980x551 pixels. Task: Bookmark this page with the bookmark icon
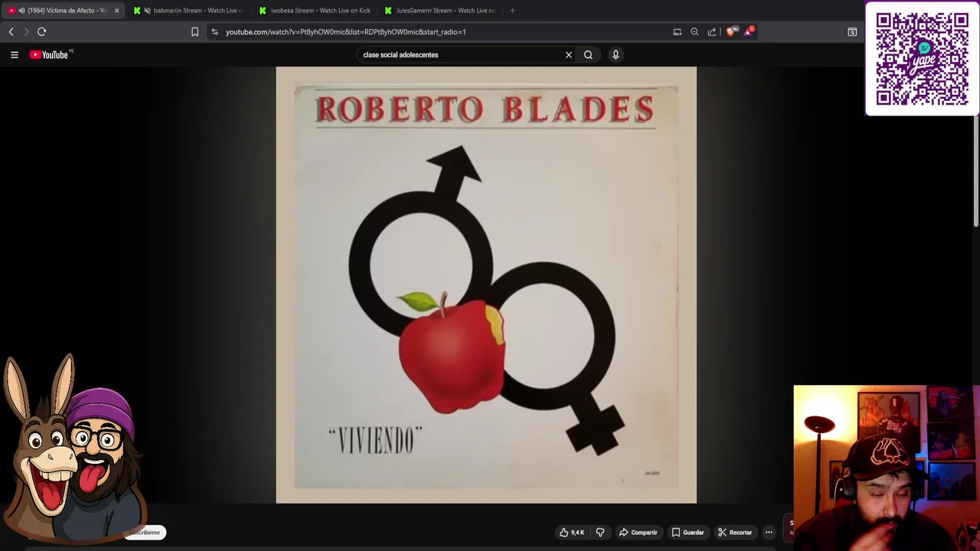(x=194, y=31)
